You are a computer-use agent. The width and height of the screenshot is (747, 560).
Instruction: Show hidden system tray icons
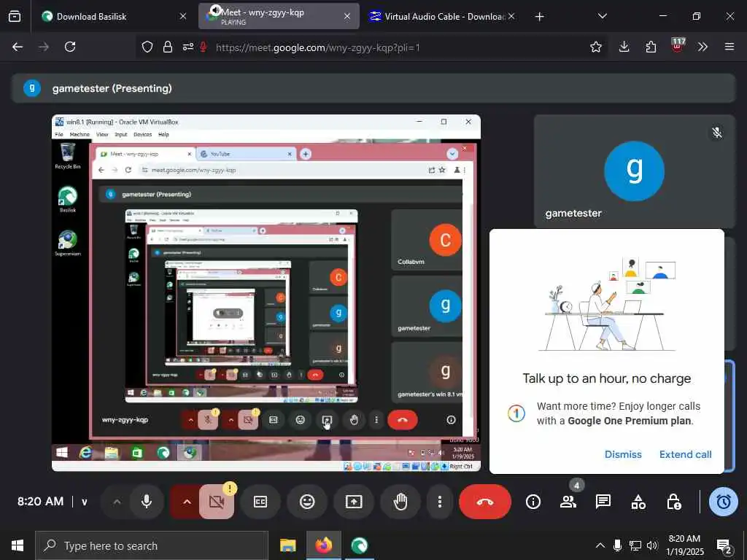[x=600, y=545]
